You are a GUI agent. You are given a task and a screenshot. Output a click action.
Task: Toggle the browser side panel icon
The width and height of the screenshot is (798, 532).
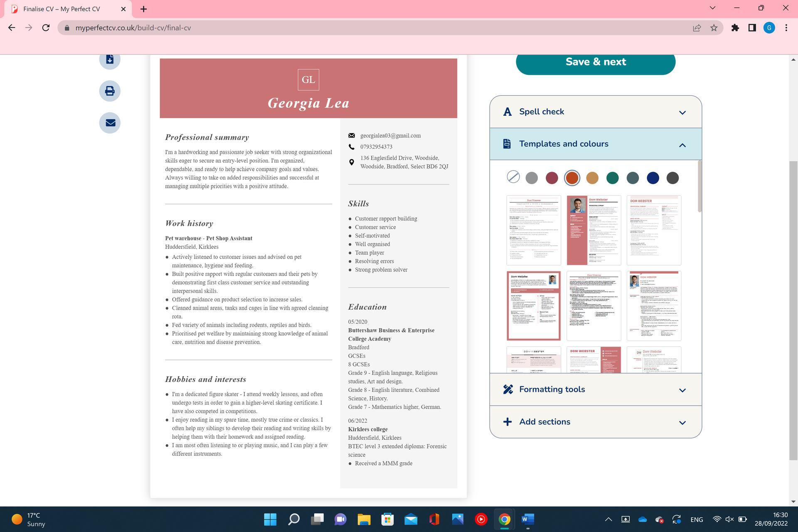click(752, 28)
